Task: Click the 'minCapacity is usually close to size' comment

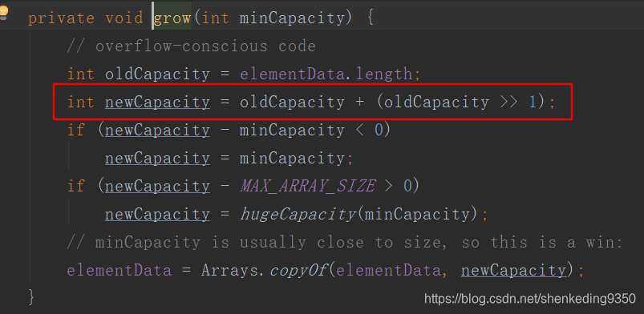Action: point(346,242)
